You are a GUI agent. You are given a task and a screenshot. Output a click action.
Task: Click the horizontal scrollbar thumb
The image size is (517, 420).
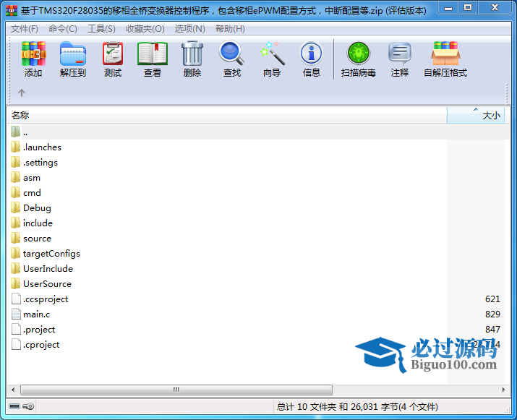175,390
